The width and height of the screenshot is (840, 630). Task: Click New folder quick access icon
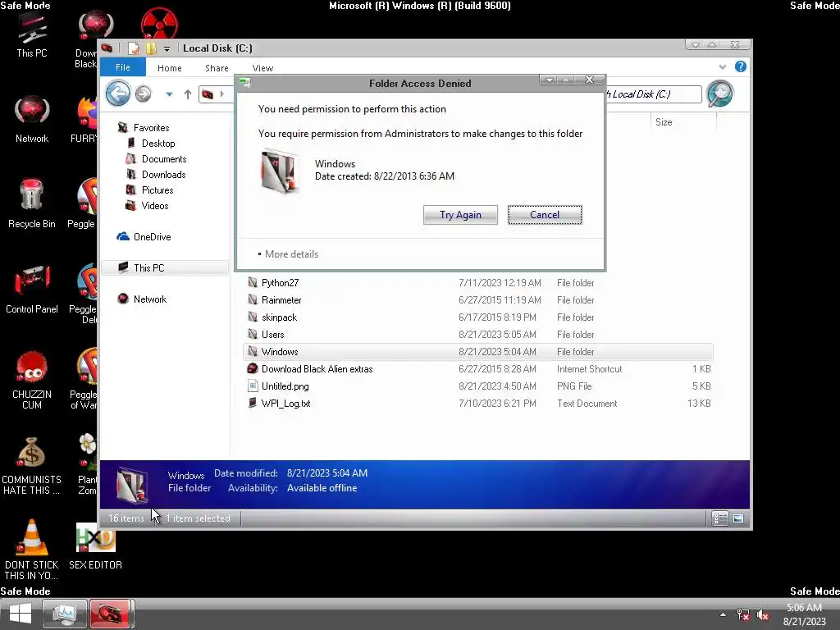[152, 48]
